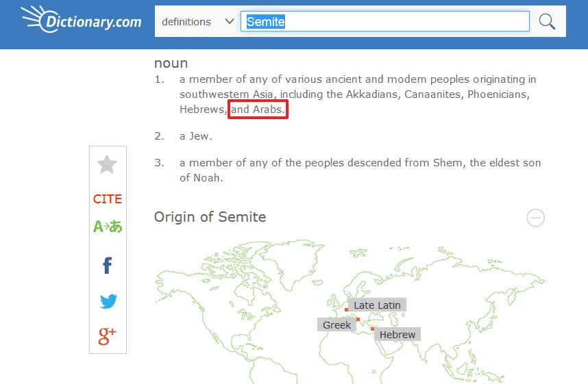Click the red-boxed 'and Arabs.' text
Screen dimensions: 588x384
(258, 110)
